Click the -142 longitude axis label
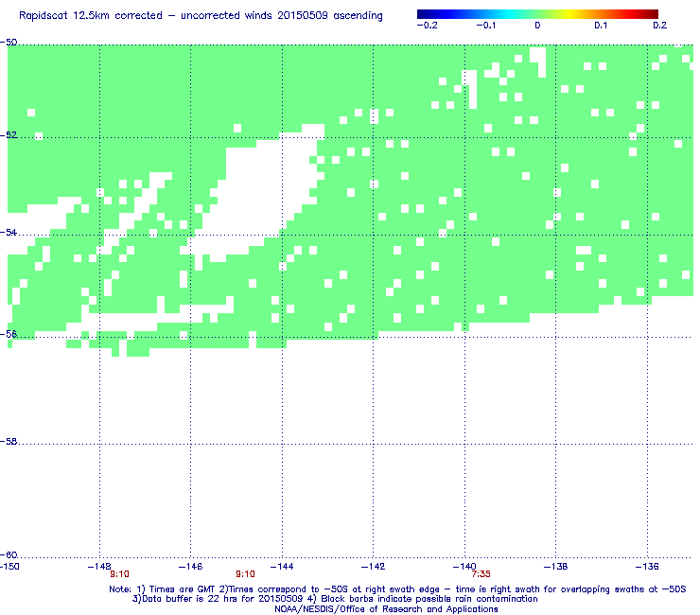The height and width of the screenshot is (615, 700). pyautogui.click(x=373, y=567)
